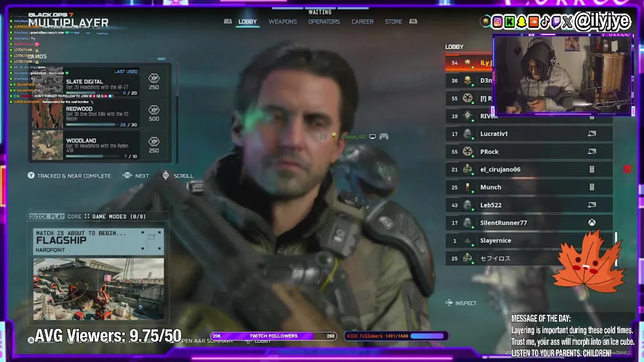The width and height of the screenshot is (644, 362).
Task: Click the TikTok icon in the stream header
Action: [545, 22]
